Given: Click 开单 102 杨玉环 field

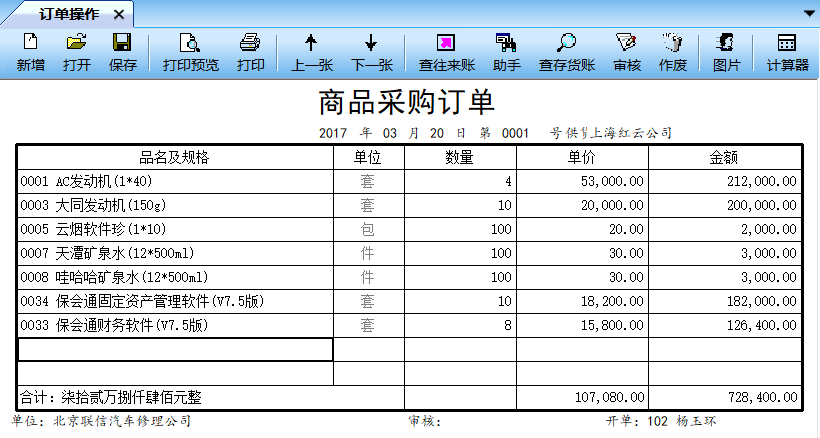Looking at the screenshot, I should pos(661,421).
